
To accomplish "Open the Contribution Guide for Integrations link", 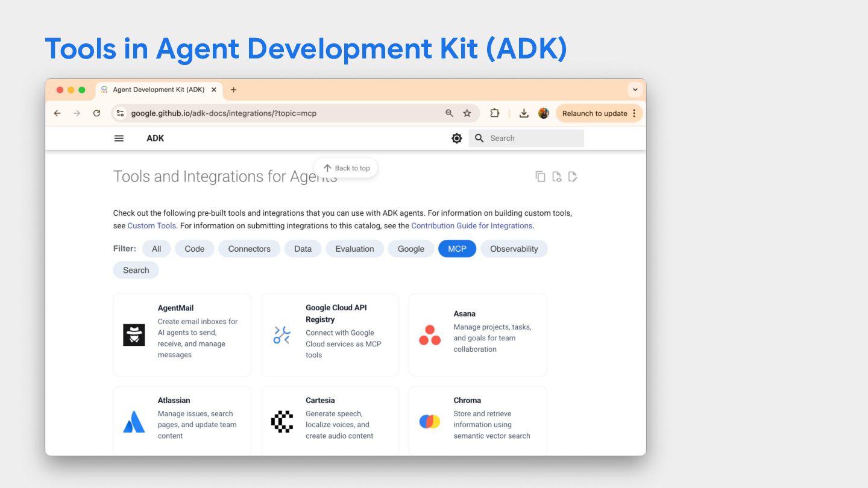I will [x=472, y=226].
